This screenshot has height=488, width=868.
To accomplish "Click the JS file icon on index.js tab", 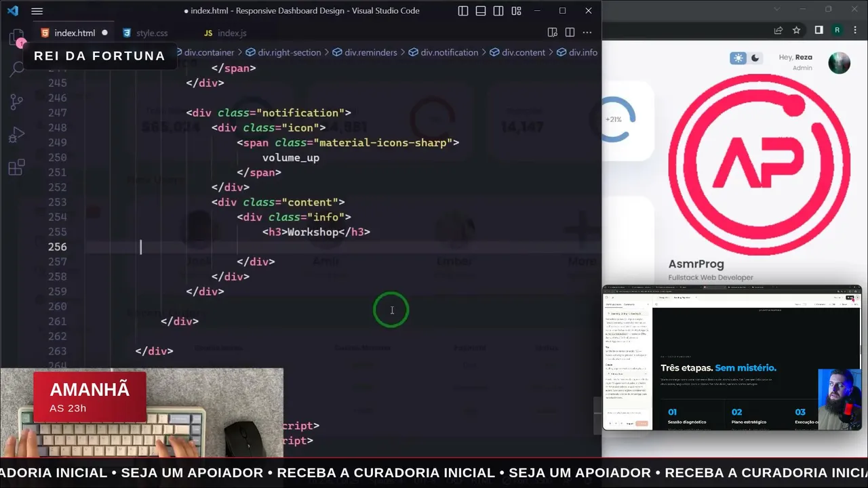I will click(x=208, y=33).
